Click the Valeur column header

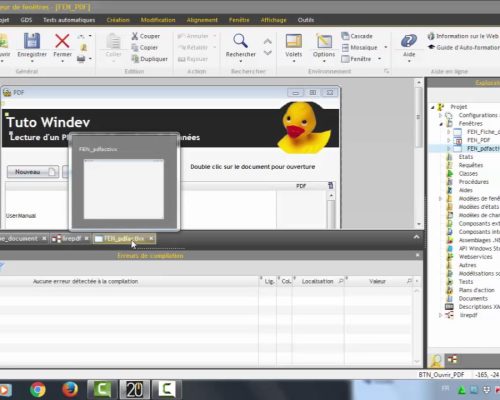pos(379,281)
